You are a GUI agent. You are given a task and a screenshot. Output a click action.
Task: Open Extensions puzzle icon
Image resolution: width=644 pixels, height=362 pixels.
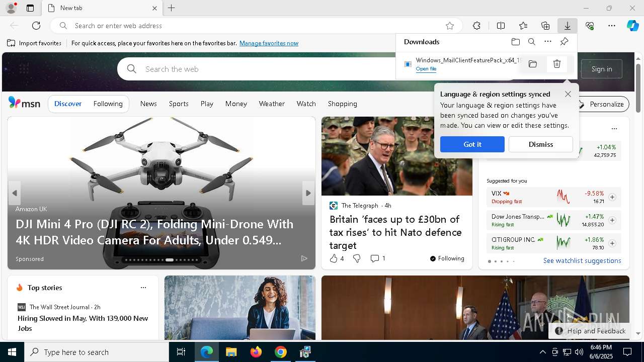476,26
